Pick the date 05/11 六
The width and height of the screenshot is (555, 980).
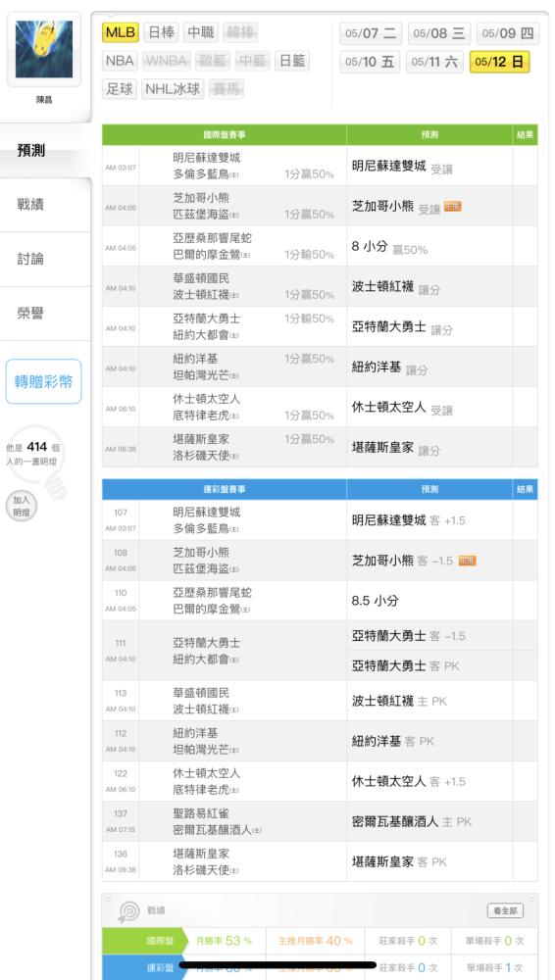click(434, 62)
